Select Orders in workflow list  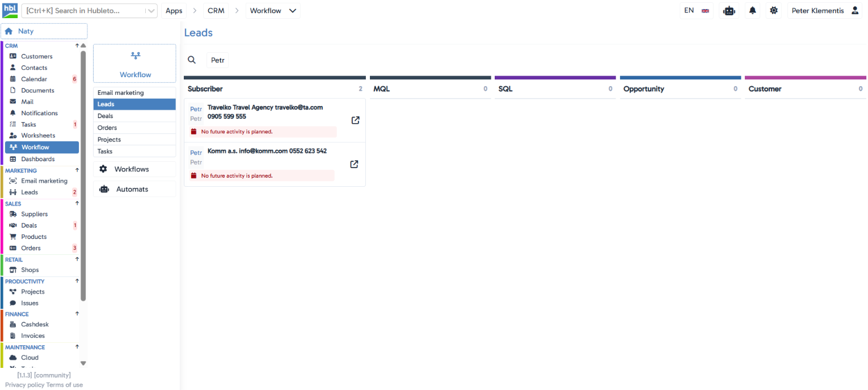[134, 128]
